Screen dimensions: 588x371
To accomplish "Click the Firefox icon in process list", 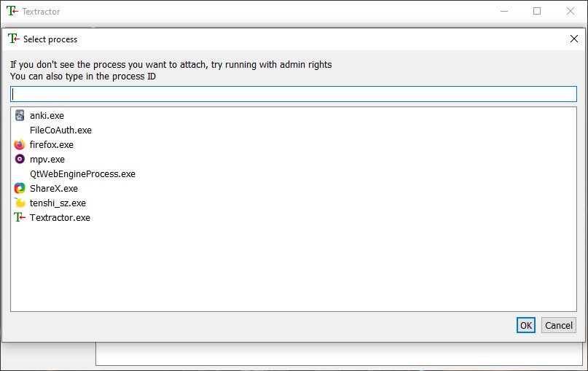I will click(x=20, y=144).
